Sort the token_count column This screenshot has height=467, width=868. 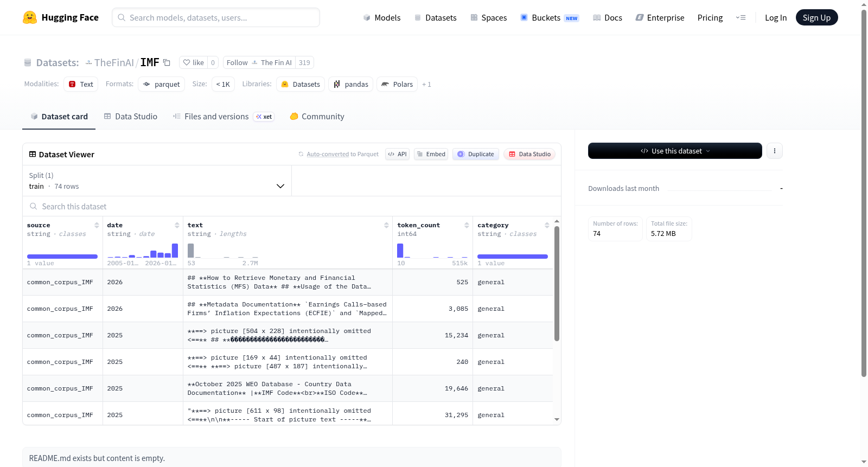467,225
